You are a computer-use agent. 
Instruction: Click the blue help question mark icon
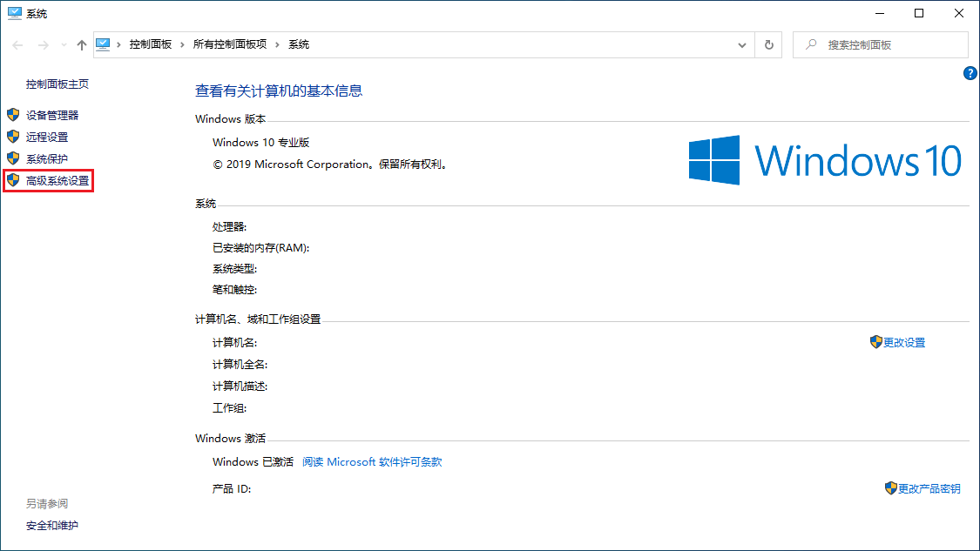(x=970, y=73)
